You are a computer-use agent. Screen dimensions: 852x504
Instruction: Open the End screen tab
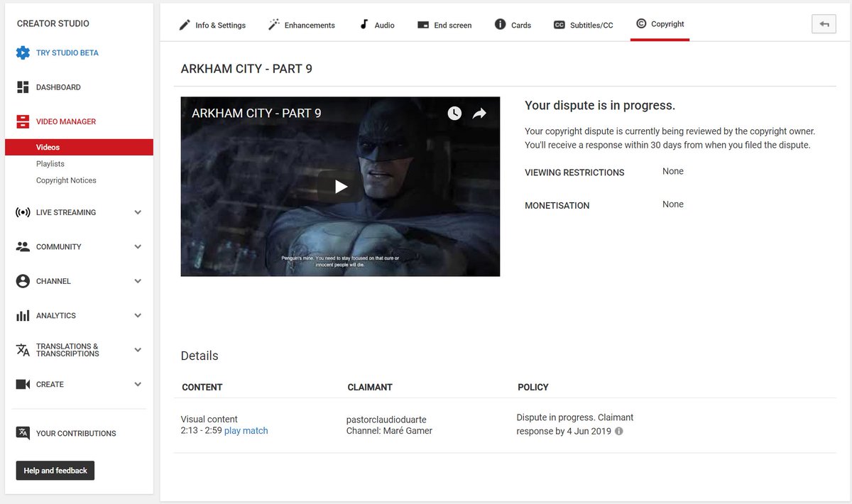click(x=444, y=25)
